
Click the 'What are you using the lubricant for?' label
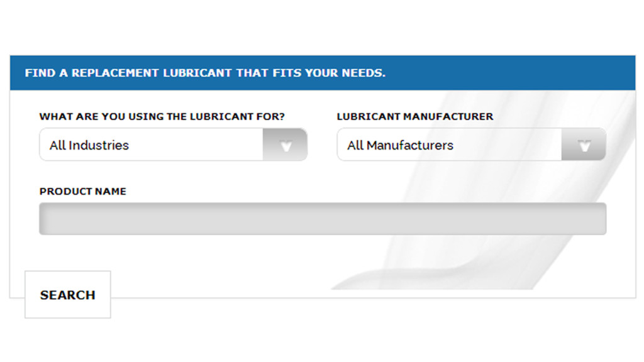click(x=162, y=117)
